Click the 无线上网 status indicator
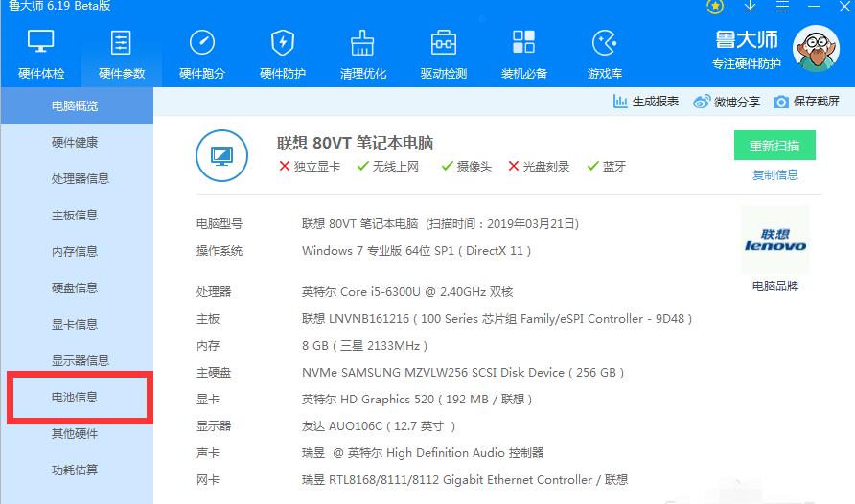Viewport: 855px width, 504px height. click(388, 166)
